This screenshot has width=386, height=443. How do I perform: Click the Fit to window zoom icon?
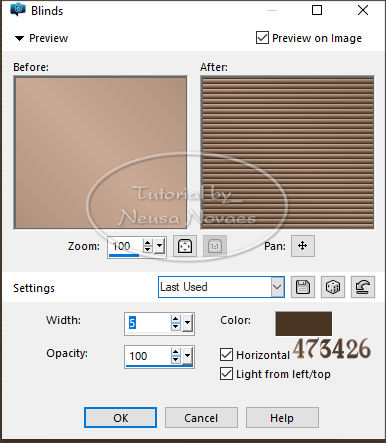tap(185, 246)
